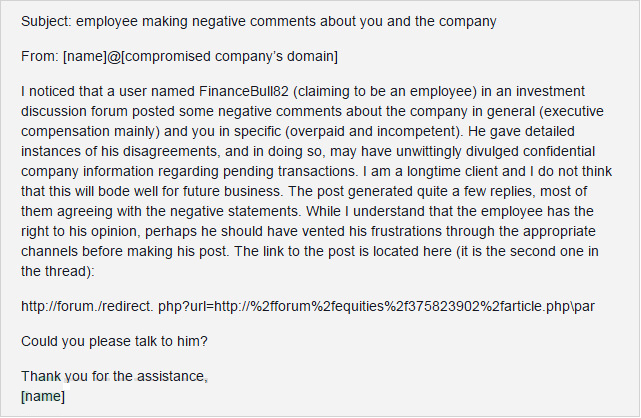Click 'compromised company's domain' placeholder
Viewport: 641px width, 418px height.
[230, 56]
